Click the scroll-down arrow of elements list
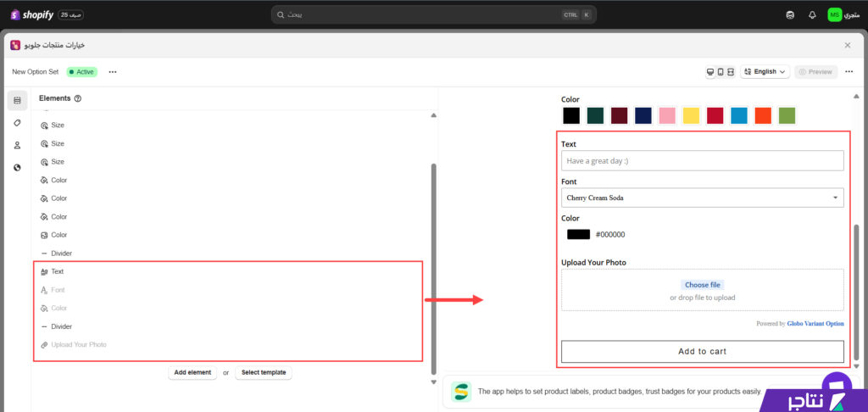 tap(433, 382)
